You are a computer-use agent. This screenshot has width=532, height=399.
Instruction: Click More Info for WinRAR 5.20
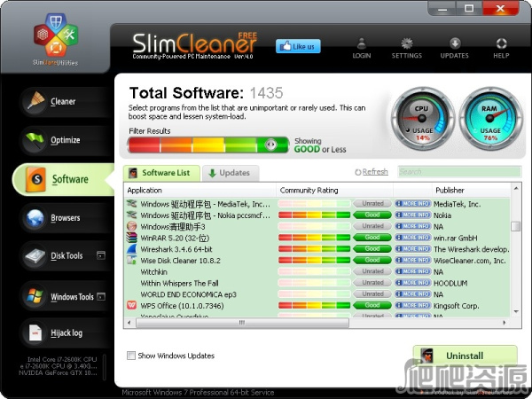[411, 238]
